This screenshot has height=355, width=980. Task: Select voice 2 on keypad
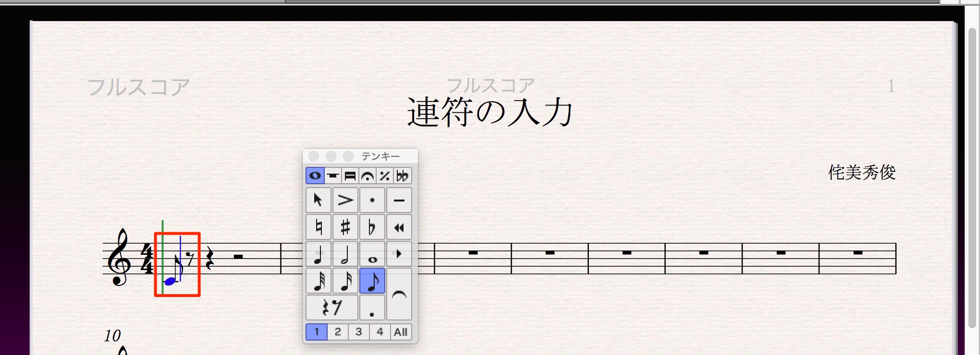[338, 331]
